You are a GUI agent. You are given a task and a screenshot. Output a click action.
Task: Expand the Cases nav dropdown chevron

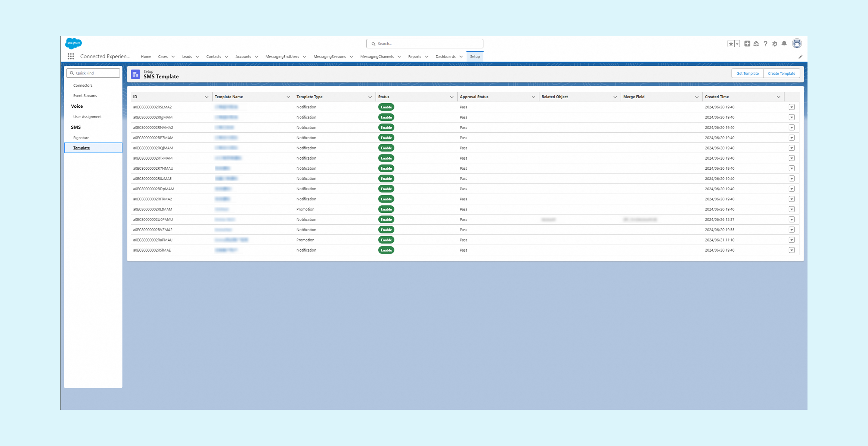pos(173,57)
